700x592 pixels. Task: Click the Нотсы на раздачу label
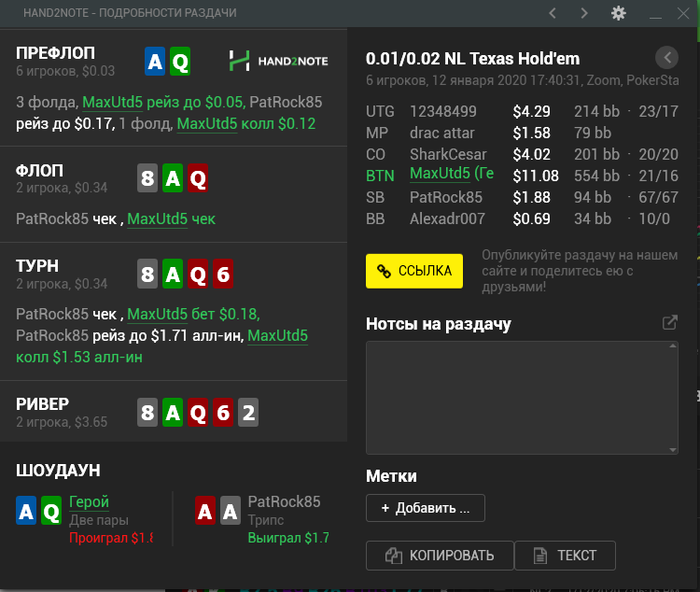click(x=438, y=324)
